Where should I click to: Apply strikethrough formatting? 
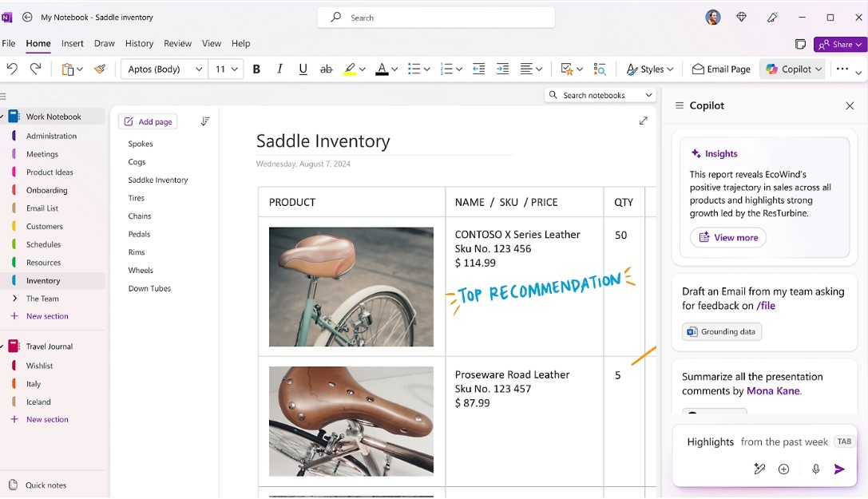click(x=326, y=69)
